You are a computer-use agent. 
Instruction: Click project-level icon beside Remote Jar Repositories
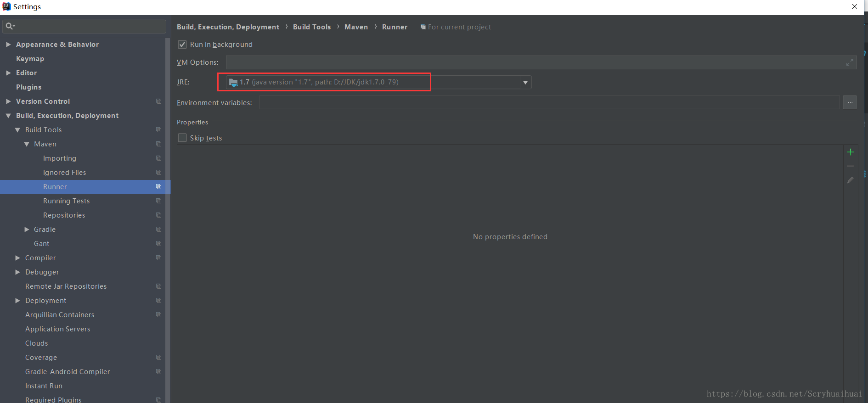pos(158,286)
